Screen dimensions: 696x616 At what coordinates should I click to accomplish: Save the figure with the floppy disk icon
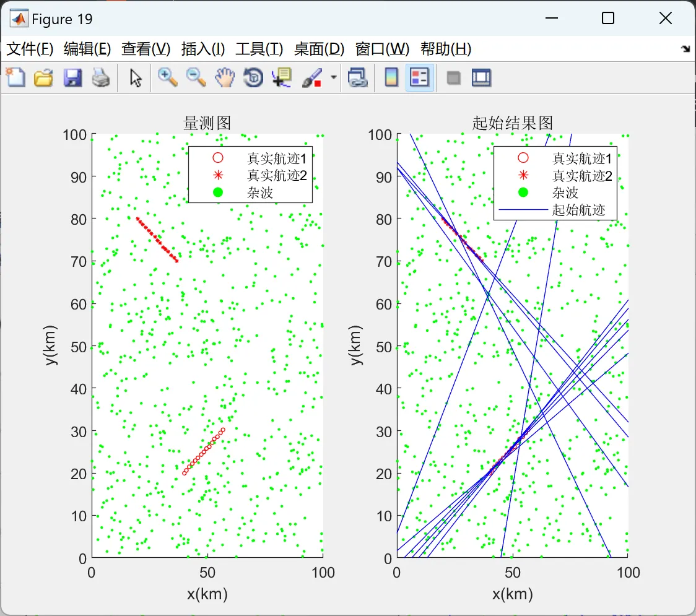click(72, 77)
